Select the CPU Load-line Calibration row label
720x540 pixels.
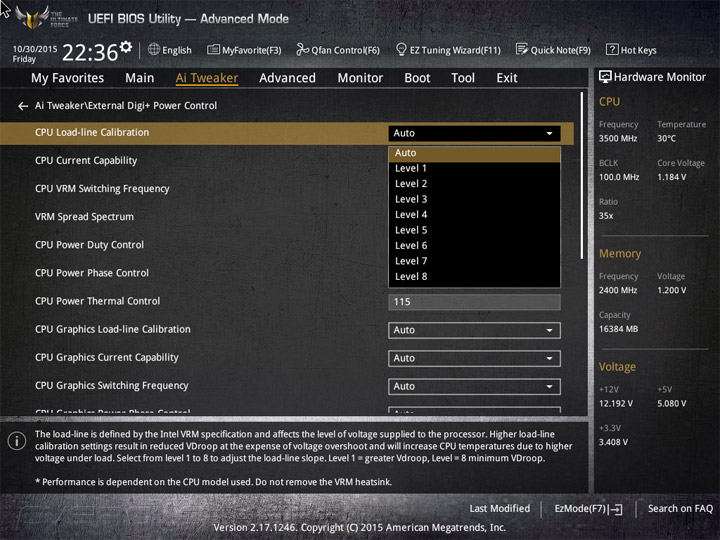click(x=92, y=133)
